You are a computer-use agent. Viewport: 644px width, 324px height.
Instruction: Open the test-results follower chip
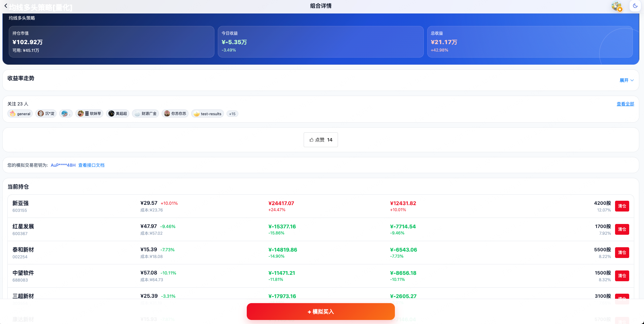click(x=207, y=114)
